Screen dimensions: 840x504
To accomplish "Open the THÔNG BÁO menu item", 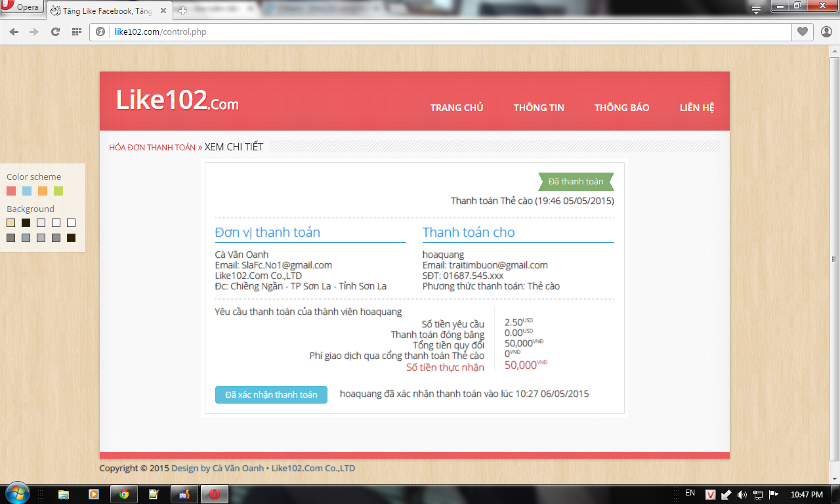I will (622, 108).
